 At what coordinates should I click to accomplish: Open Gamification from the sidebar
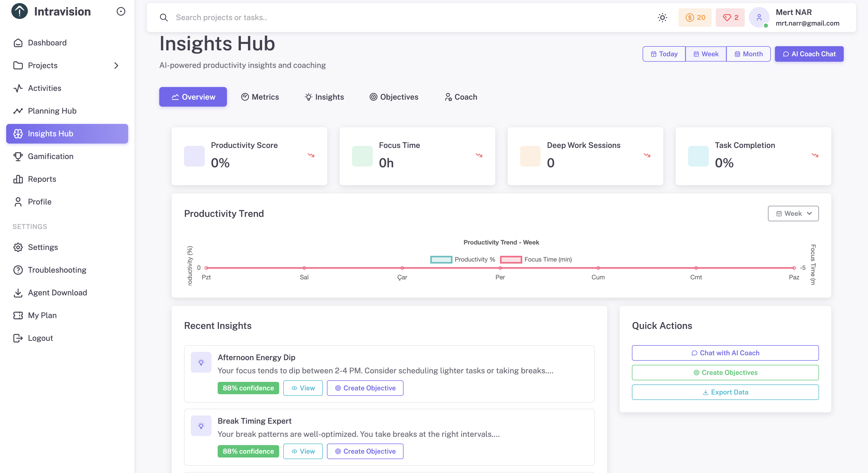pyautogui.click(x=51, y=156)
